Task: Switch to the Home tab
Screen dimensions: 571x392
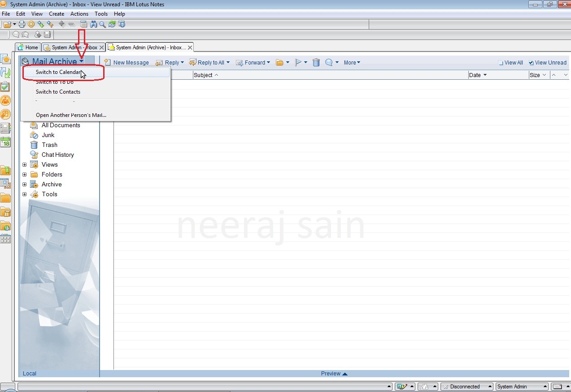Action: 28,47
